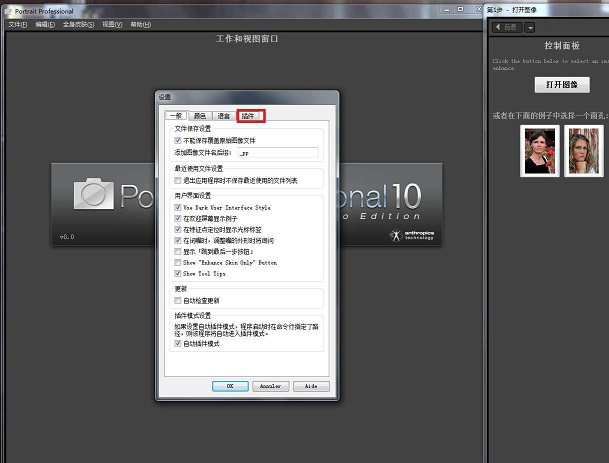The width and height of the screenshot is (609, 463).
Task: Click the Annuler button
Action: point(271,386)
